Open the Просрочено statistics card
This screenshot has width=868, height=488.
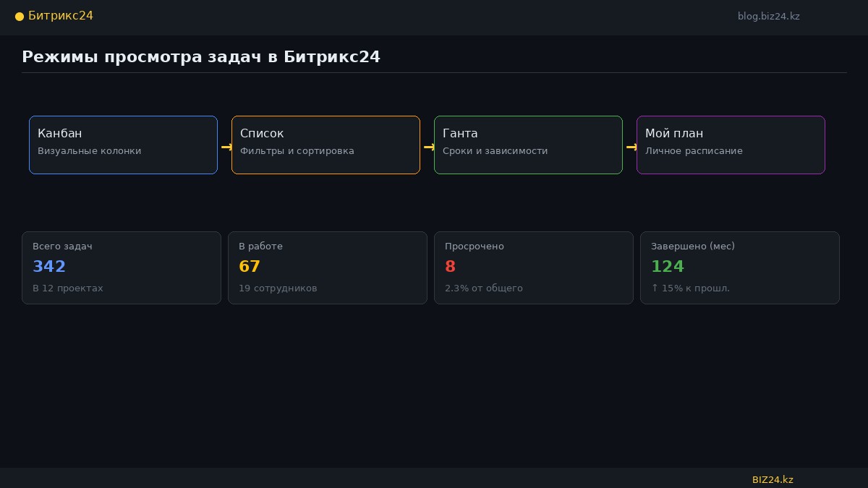pos(534,267)
